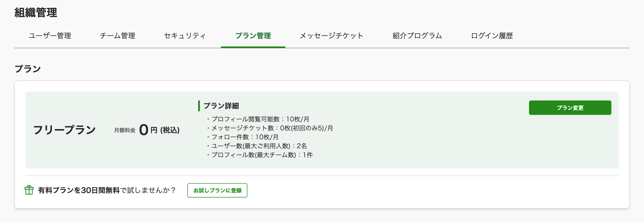
Task: Select the プラン管理 tab
Action: (253, 36)
